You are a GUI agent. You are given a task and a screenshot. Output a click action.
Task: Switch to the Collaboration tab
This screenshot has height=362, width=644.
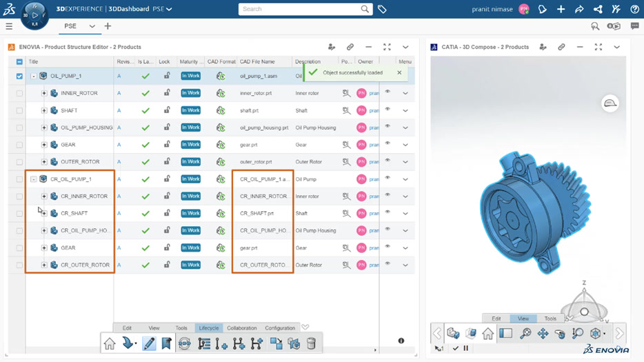pyautogui.click(x=242, y=328)
